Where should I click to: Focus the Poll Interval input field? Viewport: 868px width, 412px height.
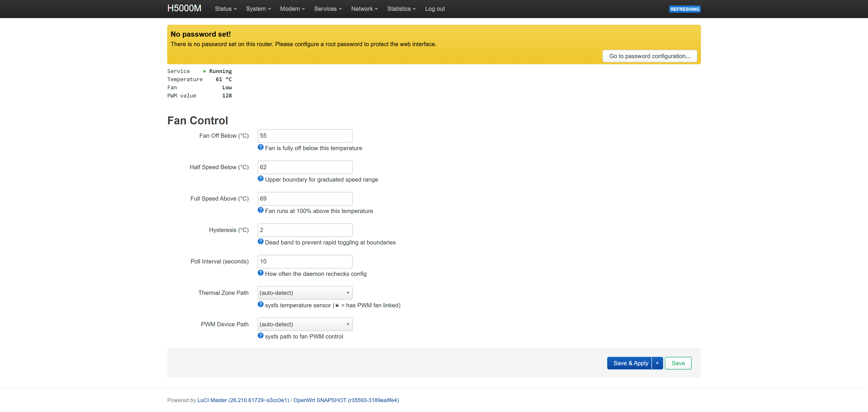coord(305,262)
